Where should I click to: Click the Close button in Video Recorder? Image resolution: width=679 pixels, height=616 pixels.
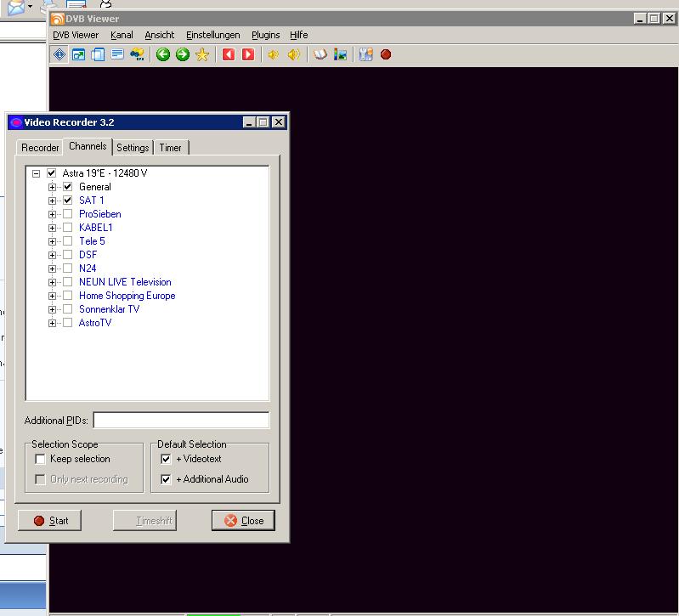[243, 520]
